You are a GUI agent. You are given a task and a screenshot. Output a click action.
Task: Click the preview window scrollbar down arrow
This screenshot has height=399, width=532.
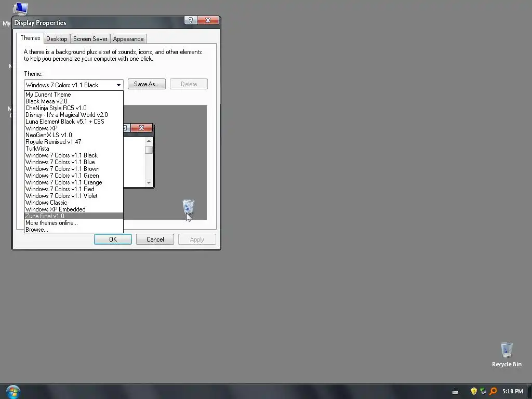pyautogui.click(x=149, y=183)
